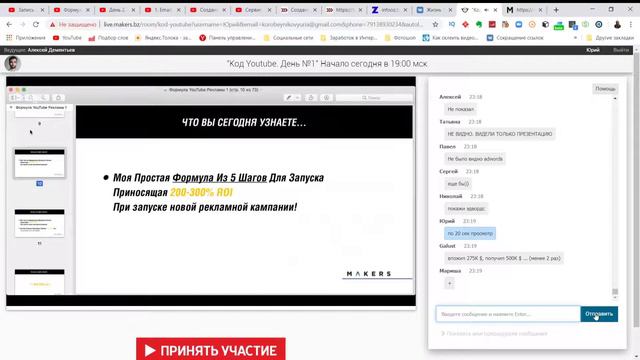This screenshot has height=360, width=640.
Task: Click the red 'ПРИНЯТЬ УЧАСТИЕ' button
Action: (x=211, y=349)
